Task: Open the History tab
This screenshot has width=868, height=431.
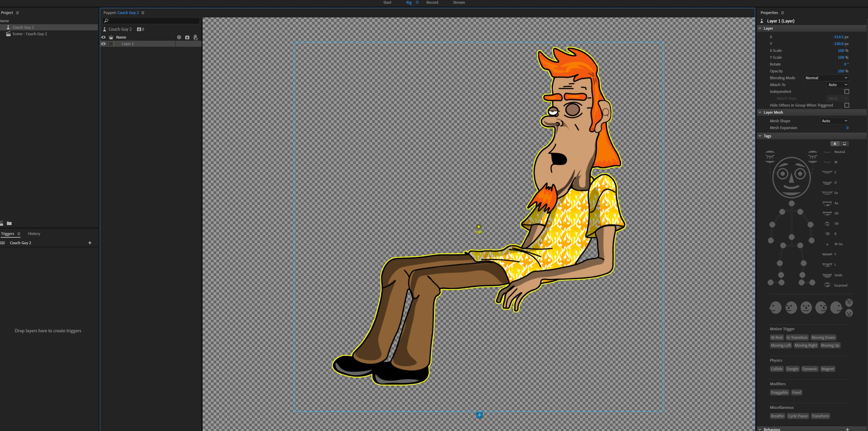Action: [x=34, y=234]
